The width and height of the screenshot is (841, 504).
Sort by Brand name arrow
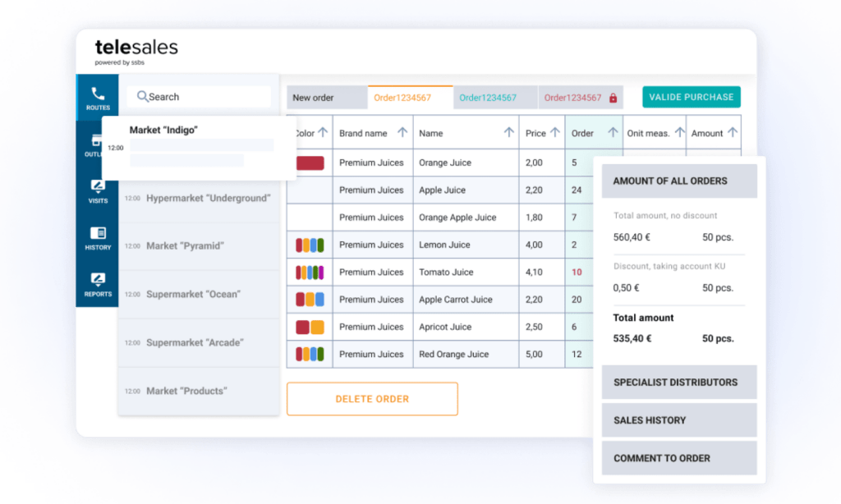click(402, 133)
